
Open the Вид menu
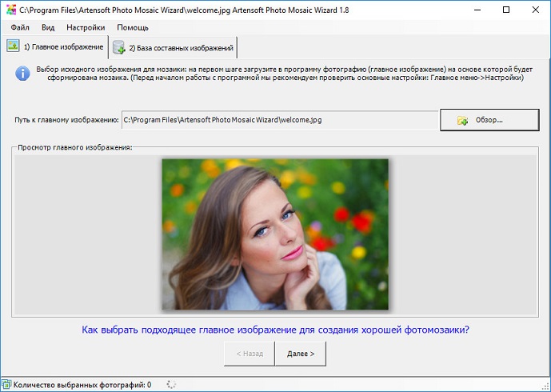click(x=48, y=27)
